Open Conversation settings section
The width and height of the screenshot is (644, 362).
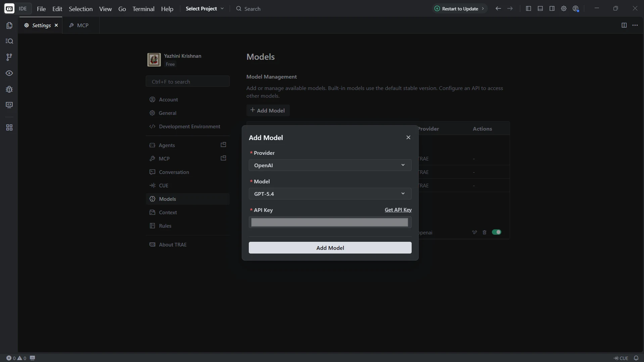[x=188, y=172]
